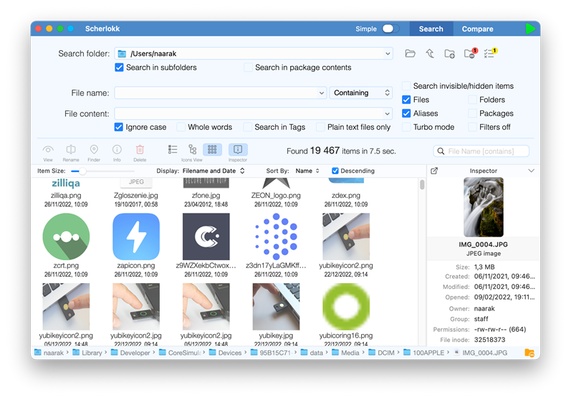
Task: Select the yubicoring16.png thumbnail
Action: [x=346, y=306]
